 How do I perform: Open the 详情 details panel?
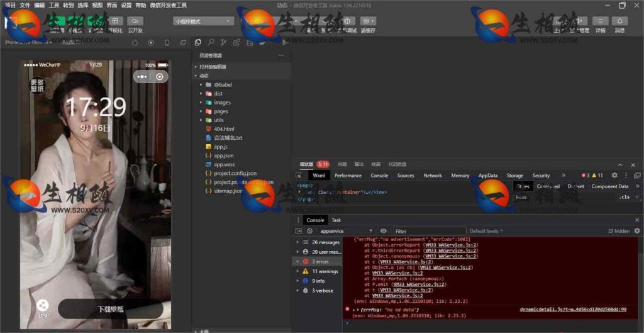coord(600,25)
